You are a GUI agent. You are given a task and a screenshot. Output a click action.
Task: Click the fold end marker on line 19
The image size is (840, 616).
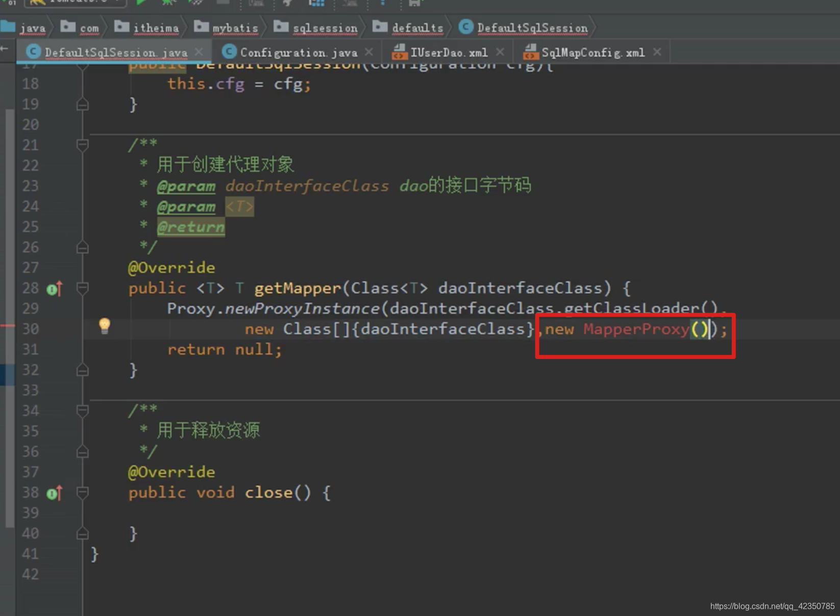coord(82,105)
